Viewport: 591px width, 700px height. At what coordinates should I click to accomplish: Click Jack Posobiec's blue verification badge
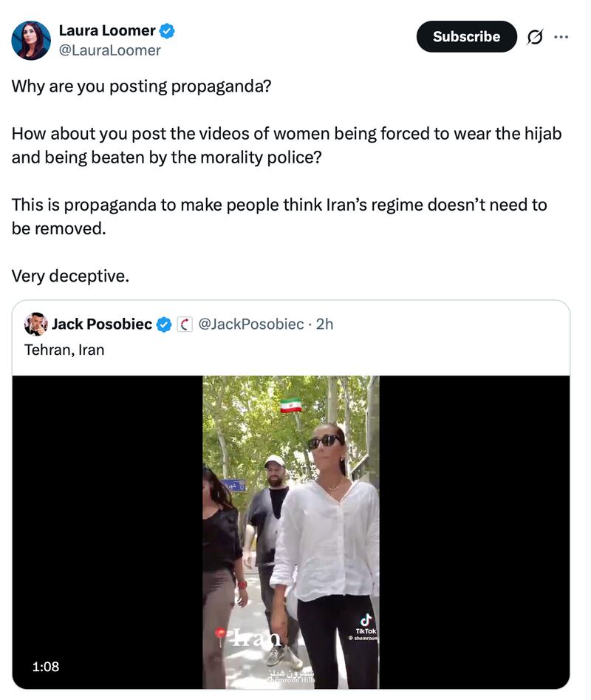coord(163,323)
